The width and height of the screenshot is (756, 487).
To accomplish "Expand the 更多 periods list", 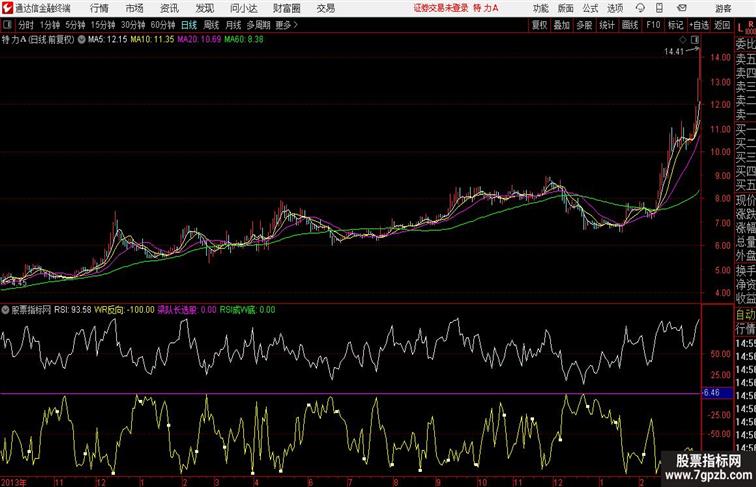I will click(287, 25).
